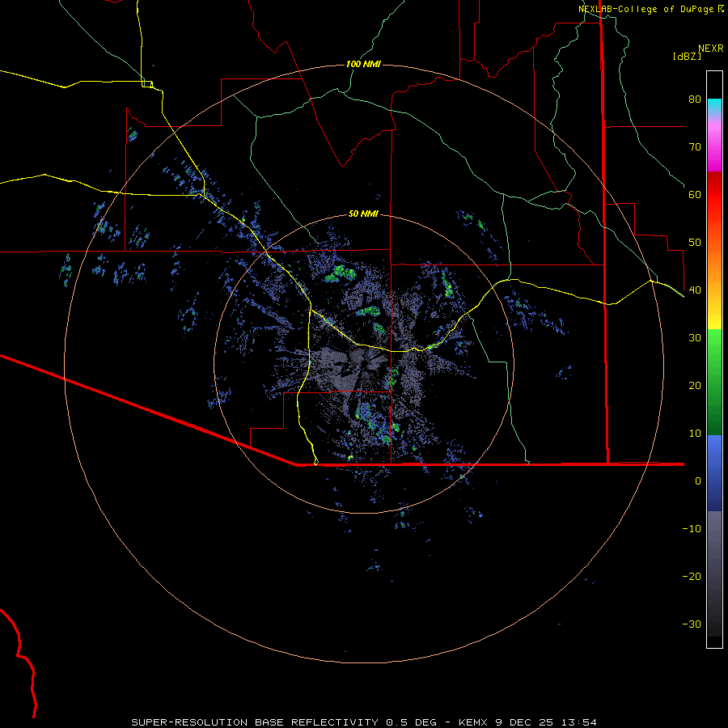Click the NEXR label above the scale
The image size is (728, 728).
pyautogui.click(x=711, y=48)
